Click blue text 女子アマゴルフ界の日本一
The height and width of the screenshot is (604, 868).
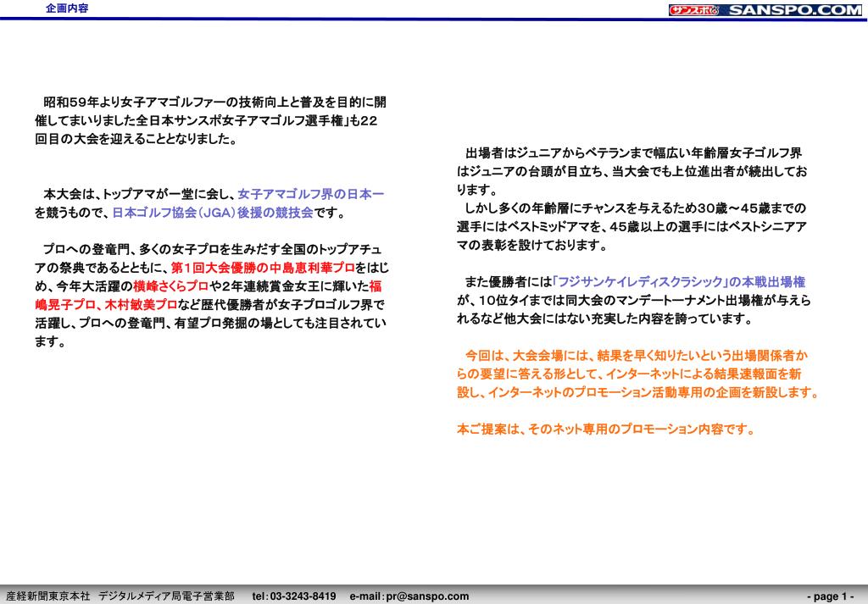click(310, 194)
